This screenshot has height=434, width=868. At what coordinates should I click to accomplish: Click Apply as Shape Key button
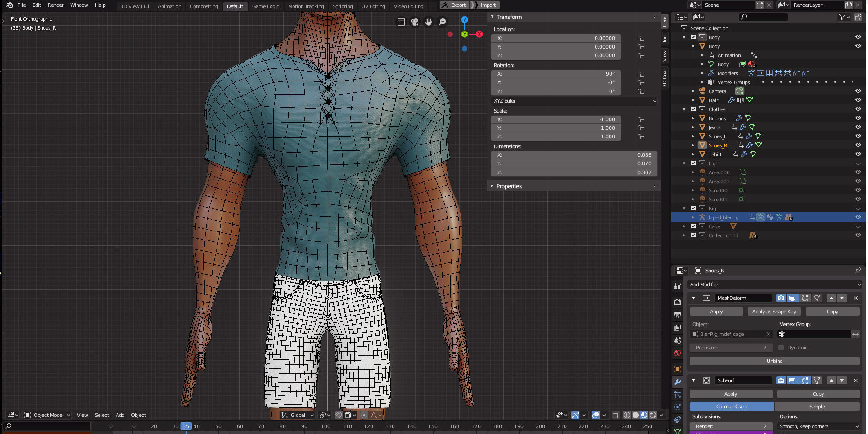tap(774, 312)
